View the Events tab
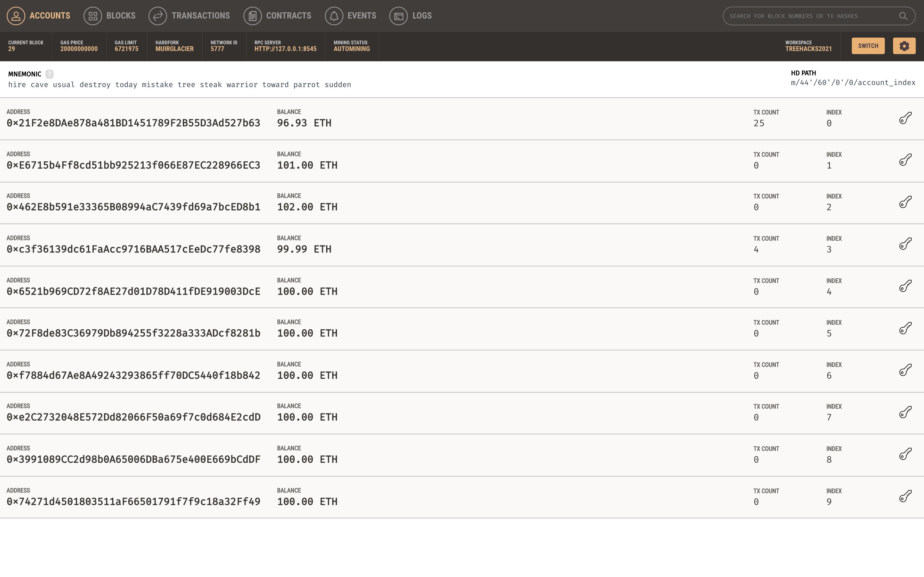Viewport: 924px width, 577px height. [351, 16]
